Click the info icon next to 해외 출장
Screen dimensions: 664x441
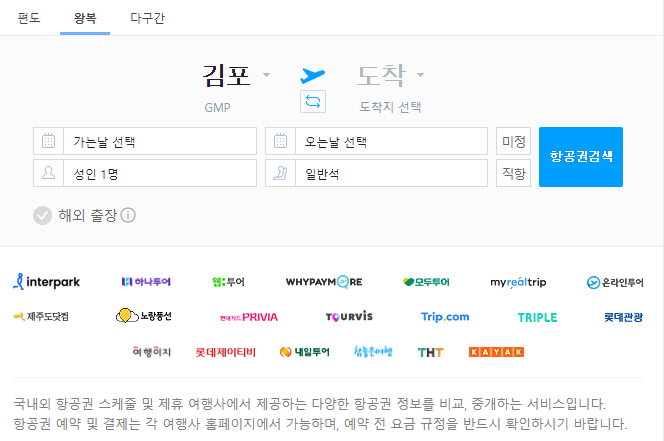(128, 215)
